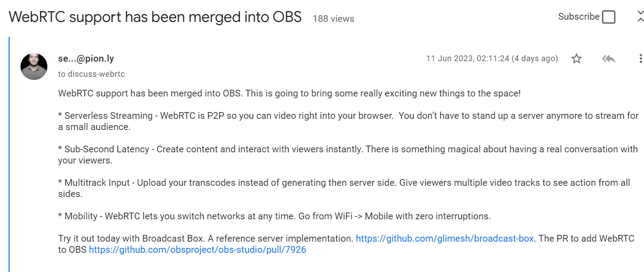Click the opening sentence of the message

click(x=289, y=93)
